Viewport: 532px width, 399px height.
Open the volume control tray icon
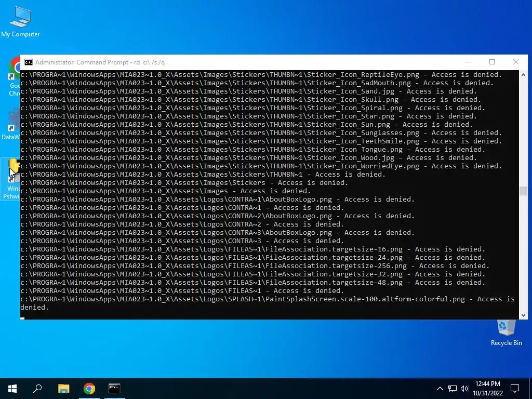[464, 389]
